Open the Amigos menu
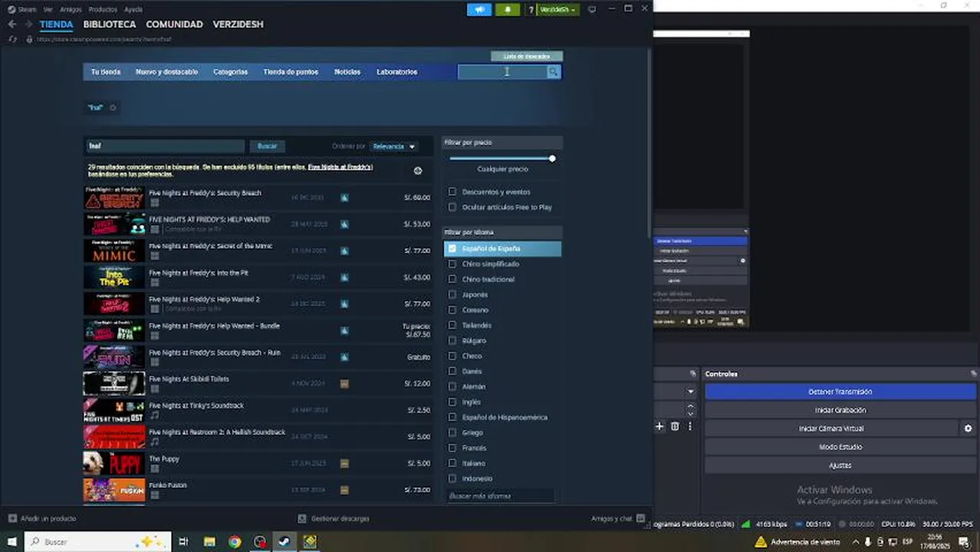Image resolution: width=980 pixels, height=552 pixels. (x=71, y=9)
